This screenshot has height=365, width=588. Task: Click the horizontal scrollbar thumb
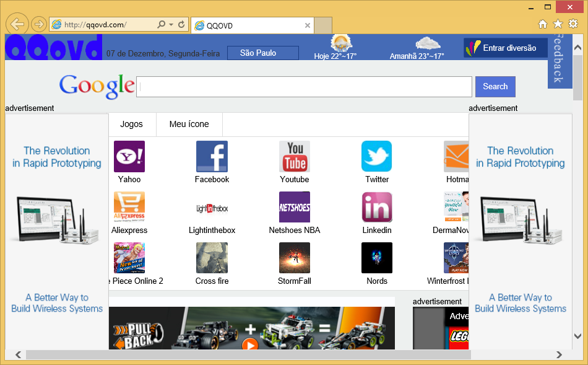[x=248, y=354]
